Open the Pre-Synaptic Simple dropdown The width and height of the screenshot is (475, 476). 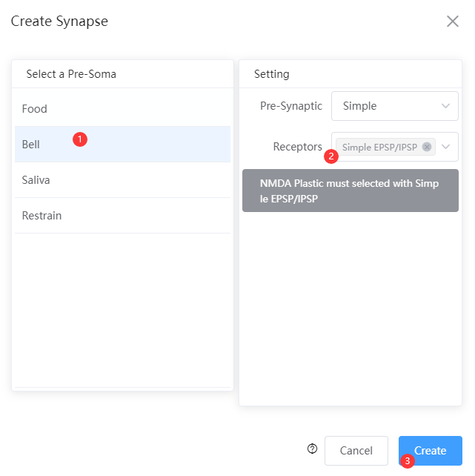click(x=395, y=106)
